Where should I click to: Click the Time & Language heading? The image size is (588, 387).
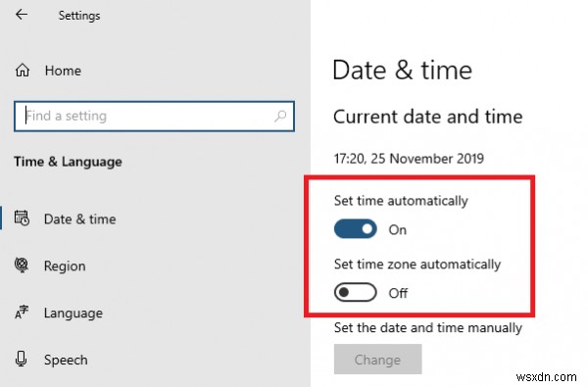pos(68,162)
